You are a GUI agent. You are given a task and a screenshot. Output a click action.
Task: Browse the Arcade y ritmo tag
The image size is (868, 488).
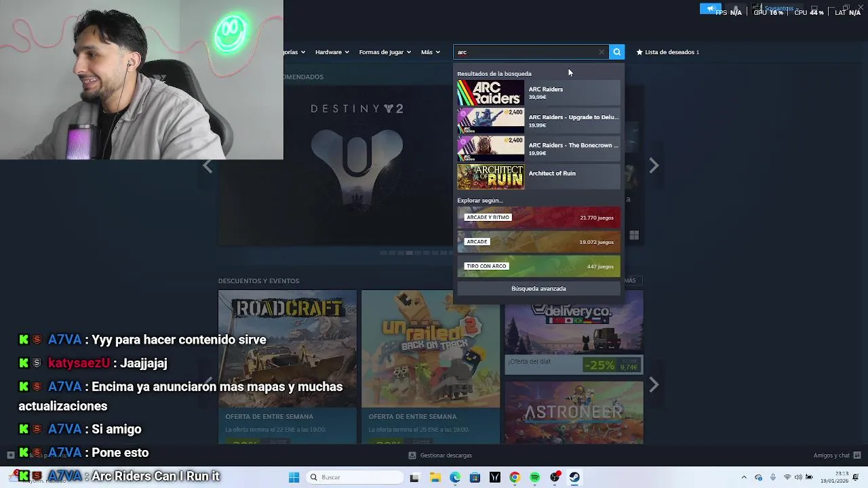[538, 218]
